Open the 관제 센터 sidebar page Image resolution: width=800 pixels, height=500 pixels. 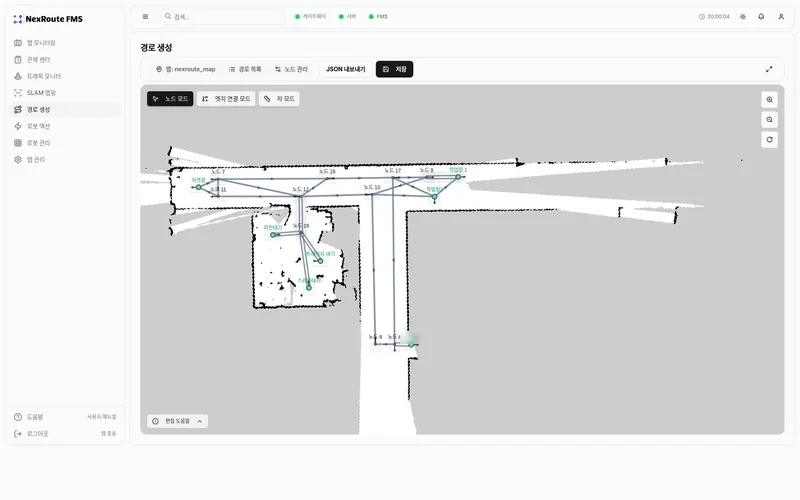64,60
